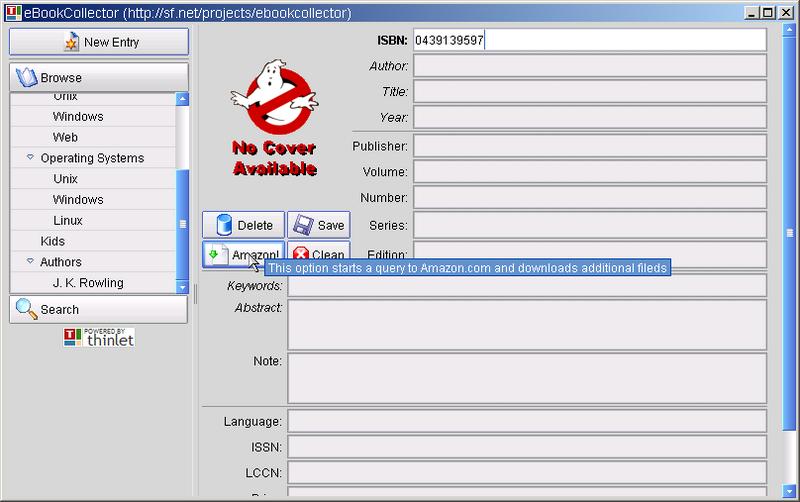Click the New Entry star icon
Image resolution: width=800 pixels, height=502 pixels.
71,42
